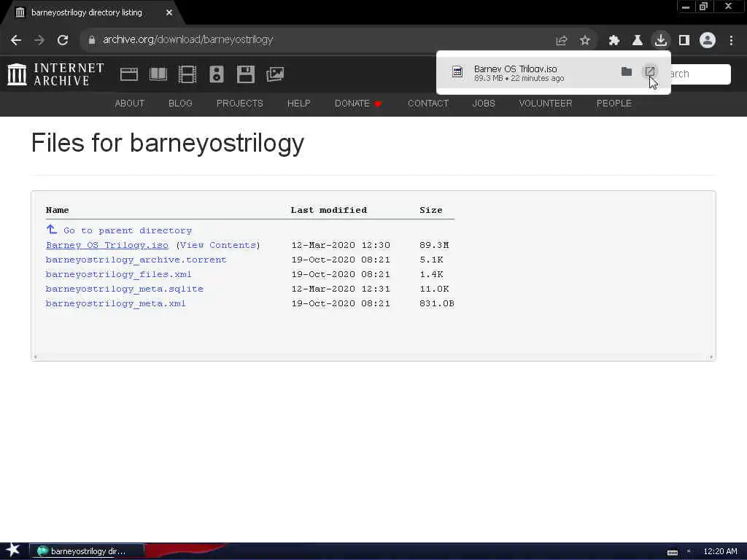The image size is (747, 560).
Task: Select the barneyostrilogy taskbar window button
Action: coord(87,551)
